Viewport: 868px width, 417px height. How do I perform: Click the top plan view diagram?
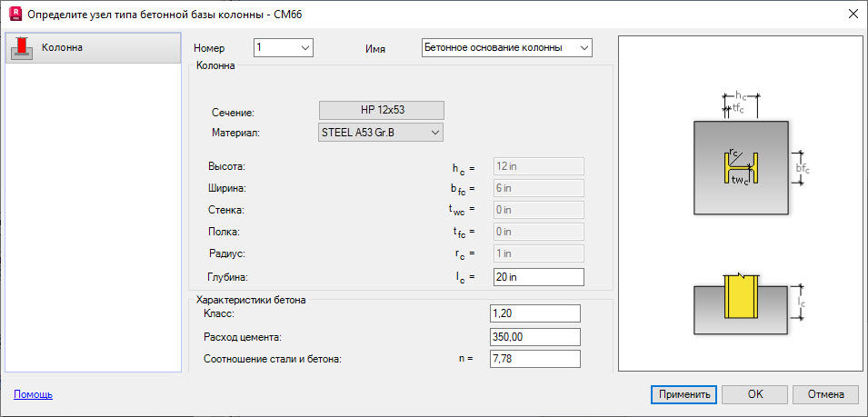click(741, 167)
